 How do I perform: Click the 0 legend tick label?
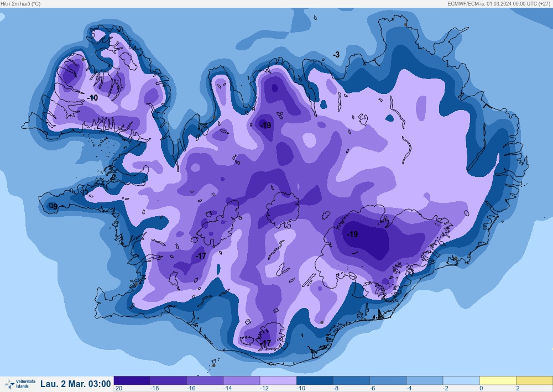[x=481, y=389]
